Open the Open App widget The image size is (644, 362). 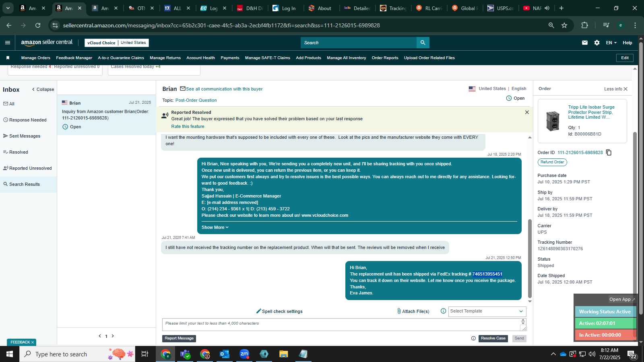click(622, 299)
